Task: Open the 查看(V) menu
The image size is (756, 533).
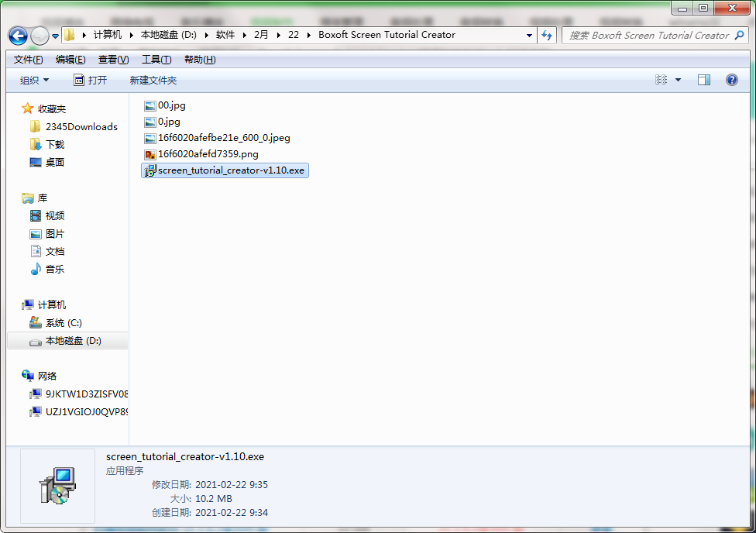Action: pyautogui.click(x=113, y=60)
